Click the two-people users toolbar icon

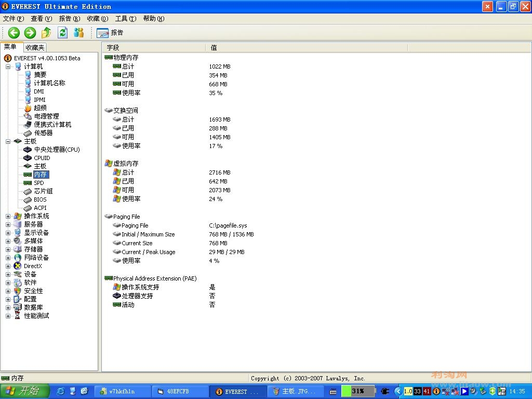[x=79, y=33]
